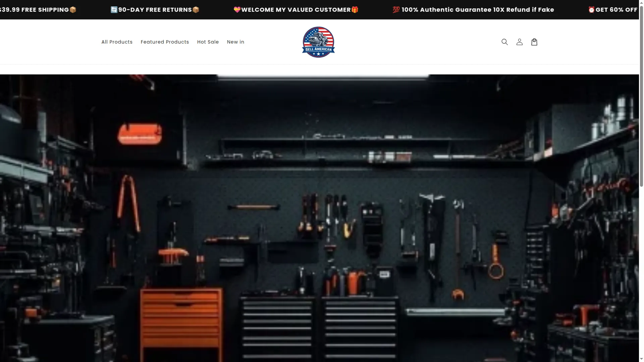
Task: Select the Hot Sale menu link
Action: pyautogui.click(x=208, y=42)
